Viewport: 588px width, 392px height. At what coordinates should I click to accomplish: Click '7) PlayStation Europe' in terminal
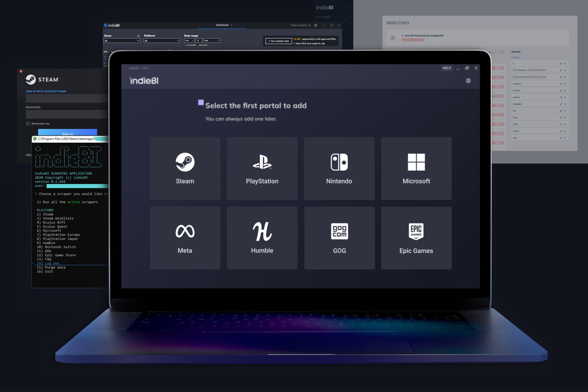pos(58,235)
